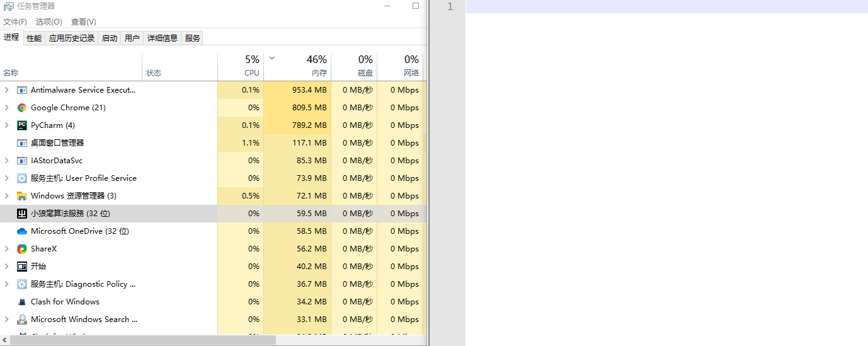Click the Windows 资源管理器 folder icon
Image resolution: width=868 pixels, height=346 pixels.
[22, 196]
